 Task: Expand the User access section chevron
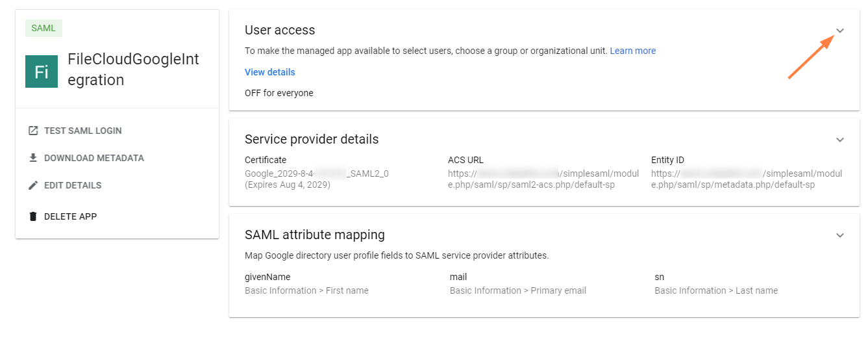pos(839,31)
